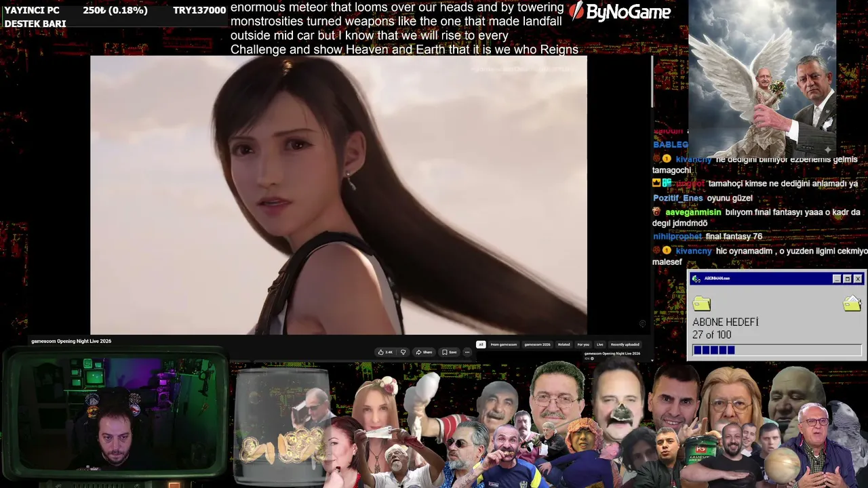The image size is (868, 488).
Task: Like the gamescom video (3.4K thumbs-up)
Action: 386,352
